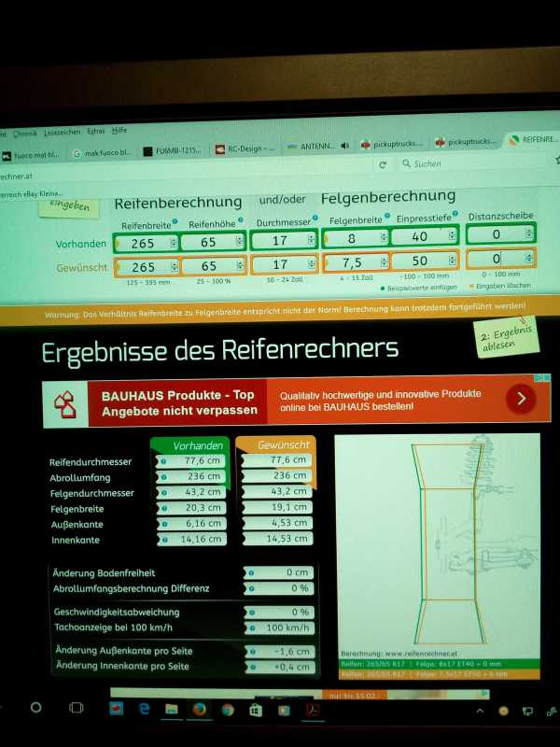Open the Extras menu

(x=96, y=131)
